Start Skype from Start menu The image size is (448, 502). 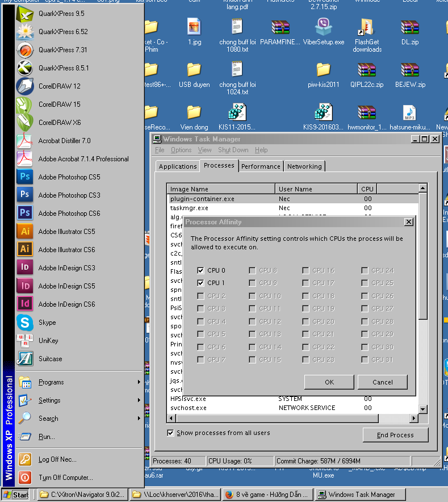click(x=47, y=323)
